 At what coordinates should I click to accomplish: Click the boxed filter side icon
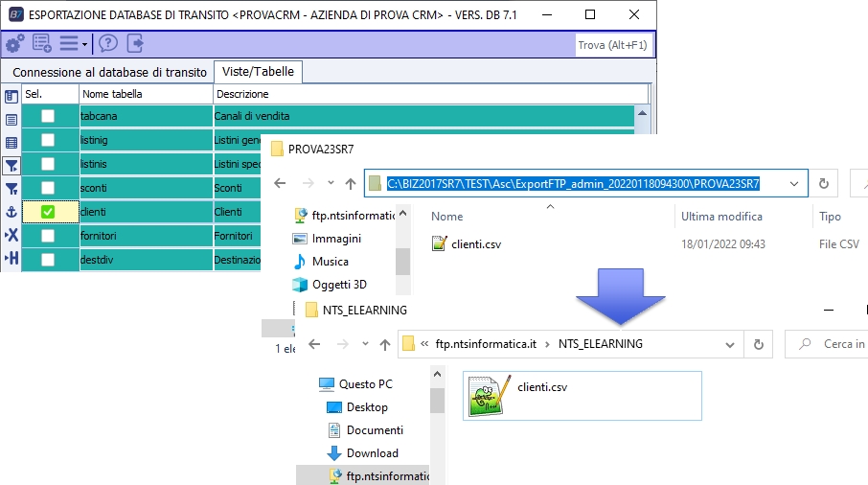pyautogui.click(x=11, y=166)
